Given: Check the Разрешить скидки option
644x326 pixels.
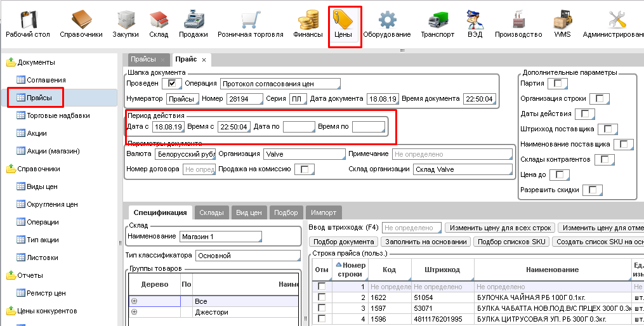Looking at the screenshot, I should coord(592,190).
